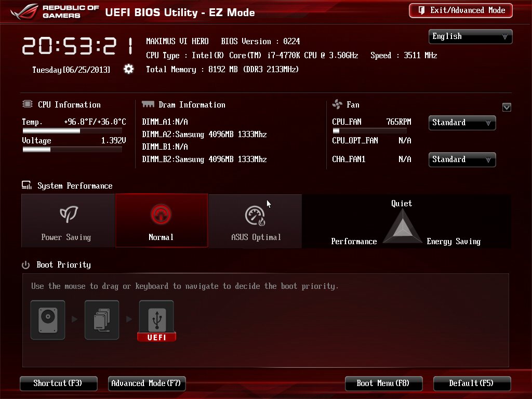Click the CPU temperature bar
Image resolution: width=532 pixels, height=399 pixels.
tap(72, 130)
